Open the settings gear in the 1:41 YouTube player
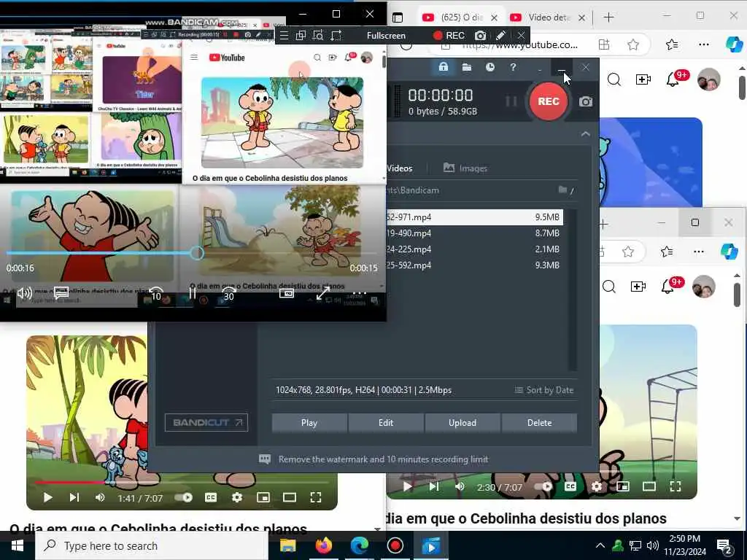 tap(237, 497)
